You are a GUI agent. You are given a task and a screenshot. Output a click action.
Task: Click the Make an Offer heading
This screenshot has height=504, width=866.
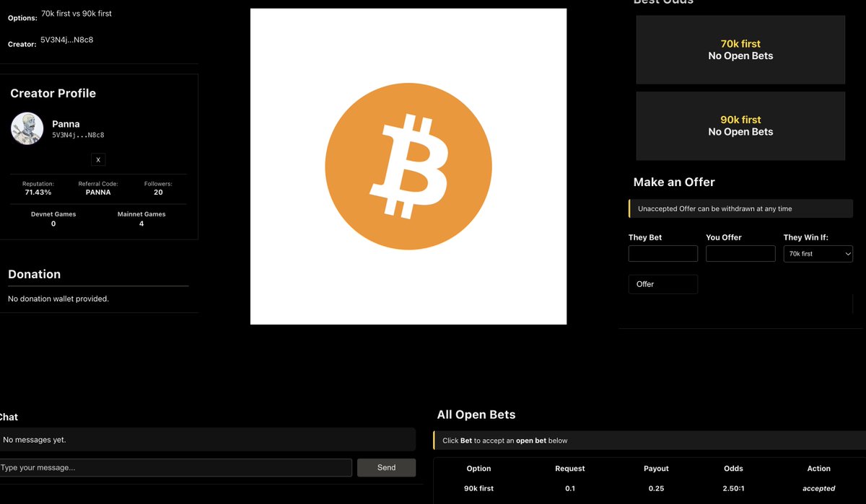(674, 182)
